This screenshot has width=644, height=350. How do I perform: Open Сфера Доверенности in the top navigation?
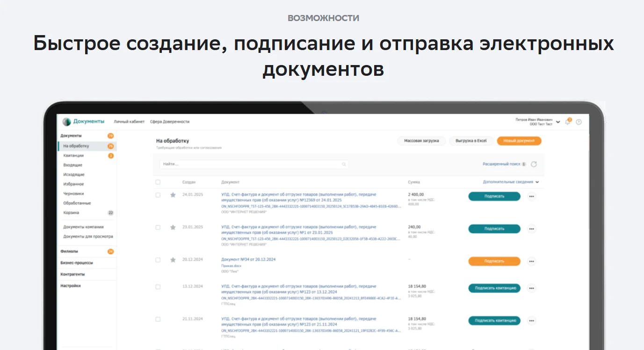(x=170, y=122)
